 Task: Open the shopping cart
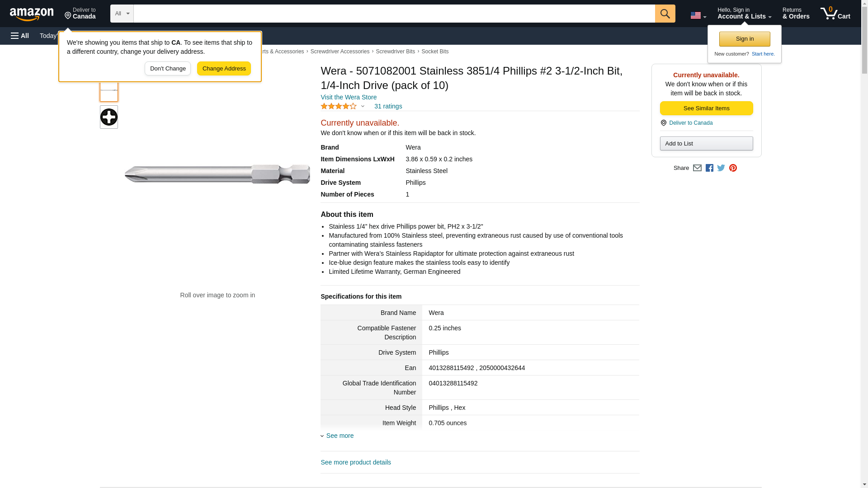pyautogui.click(x=835, y=14)
